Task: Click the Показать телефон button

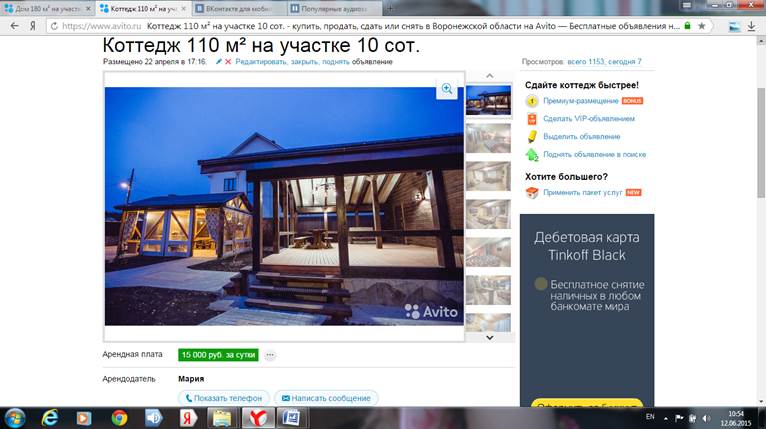Action: 223,398
